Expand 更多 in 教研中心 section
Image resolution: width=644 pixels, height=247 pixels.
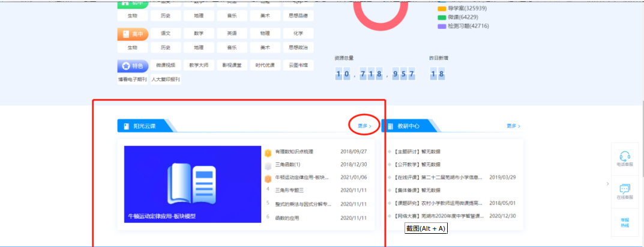click(513, 126)
